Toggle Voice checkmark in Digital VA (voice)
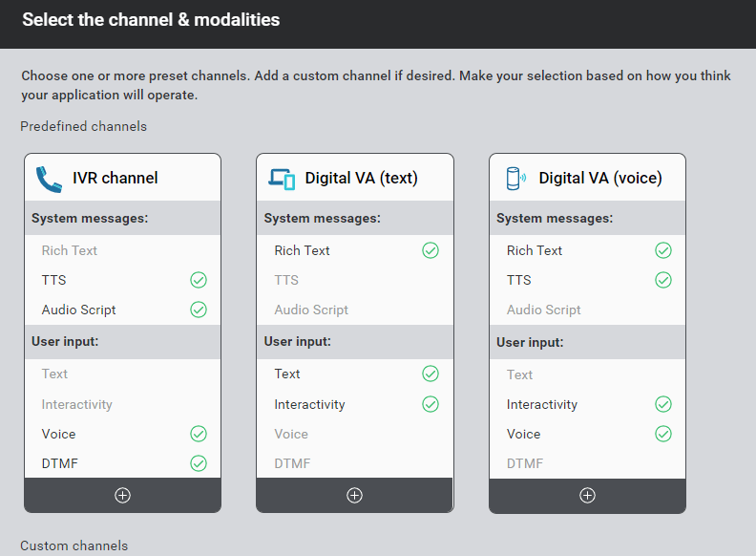The width and height of the screenshot is (756, 556). 663,434
